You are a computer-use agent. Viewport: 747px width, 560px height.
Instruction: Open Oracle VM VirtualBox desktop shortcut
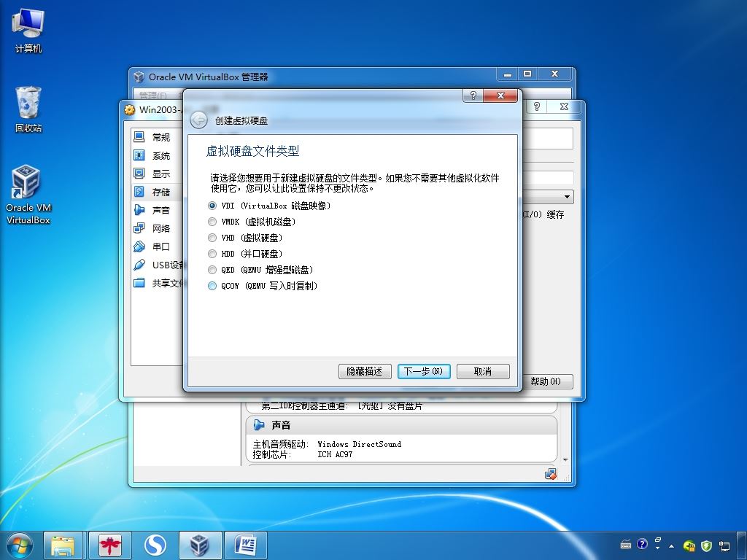[28, 195]
